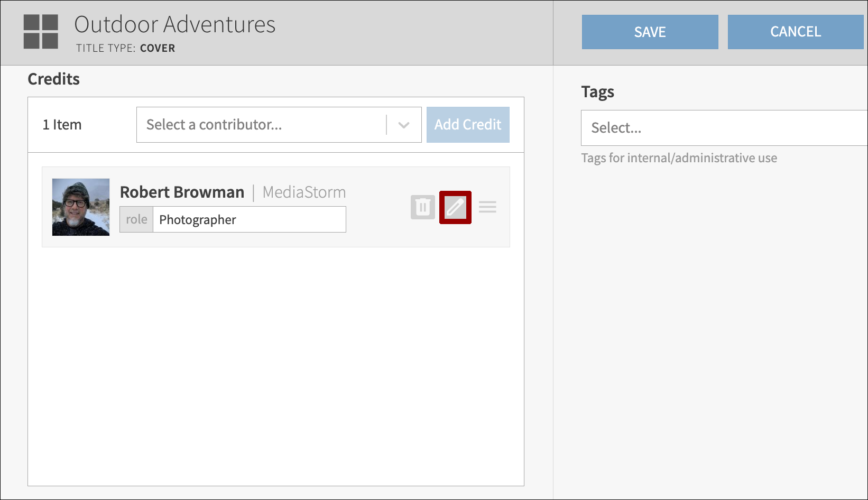Click the MediaStorm organization label
This screenshot has height=500, width=868.
[x=303, y=192]
